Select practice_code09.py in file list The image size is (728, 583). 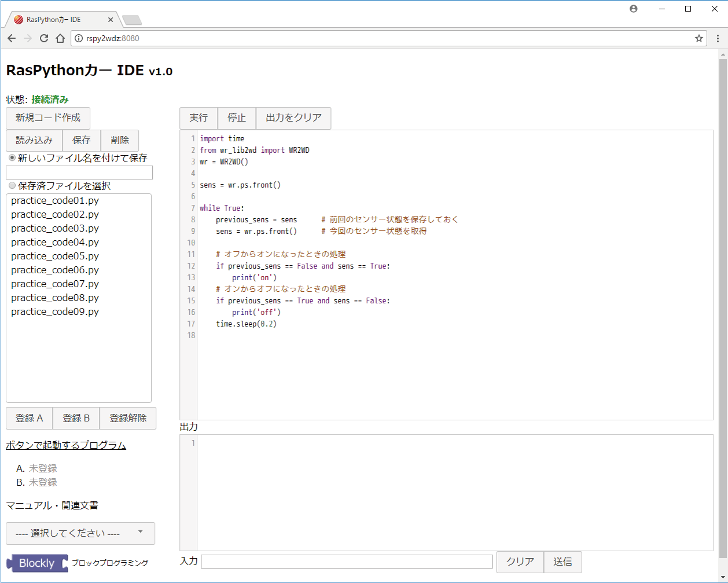(79, 311)
